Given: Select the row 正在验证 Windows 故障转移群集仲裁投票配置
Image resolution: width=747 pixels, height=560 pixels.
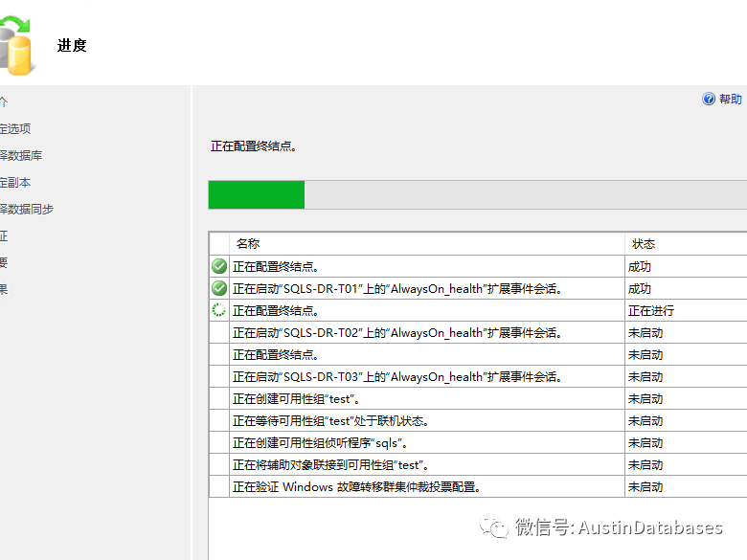Looking at the screenshot, I should coord(478,486).
